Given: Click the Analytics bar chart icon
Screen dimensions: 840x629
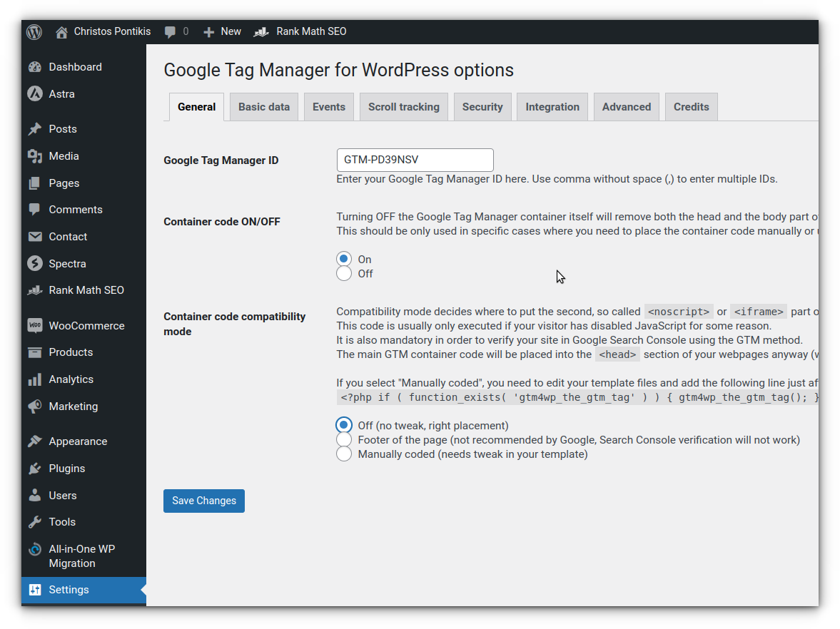Looking at the screenshot, I should [35, 379].
